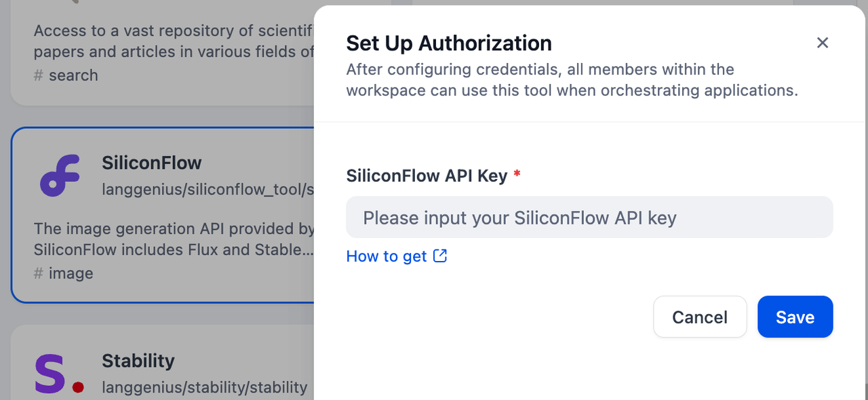The width and height of the screenshot is (868, 400).
Task: Close the Set Up Authorization dialog
Action: 823,43
